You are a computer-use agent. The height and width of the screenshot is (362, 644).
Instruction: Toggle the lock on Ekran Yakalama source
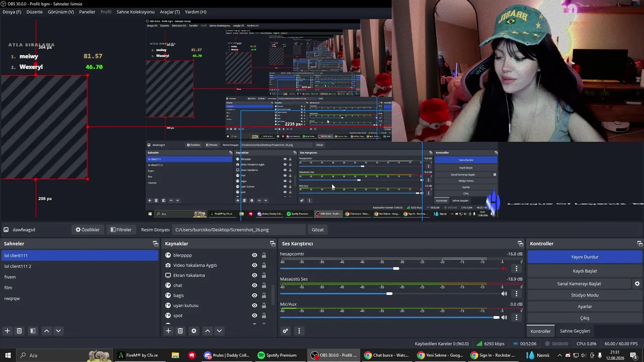click(264, 276)
